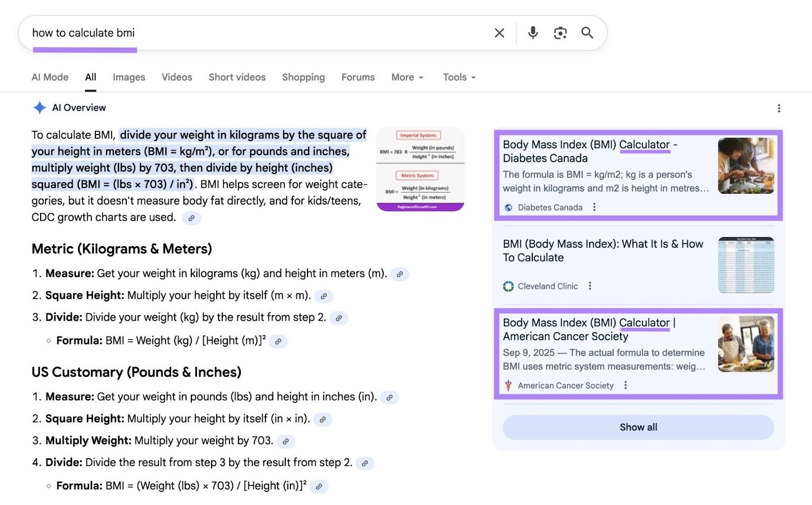Screen dimensions: 812x505
Task: Open the Tools dropdown
Action: tap(458, 77)
